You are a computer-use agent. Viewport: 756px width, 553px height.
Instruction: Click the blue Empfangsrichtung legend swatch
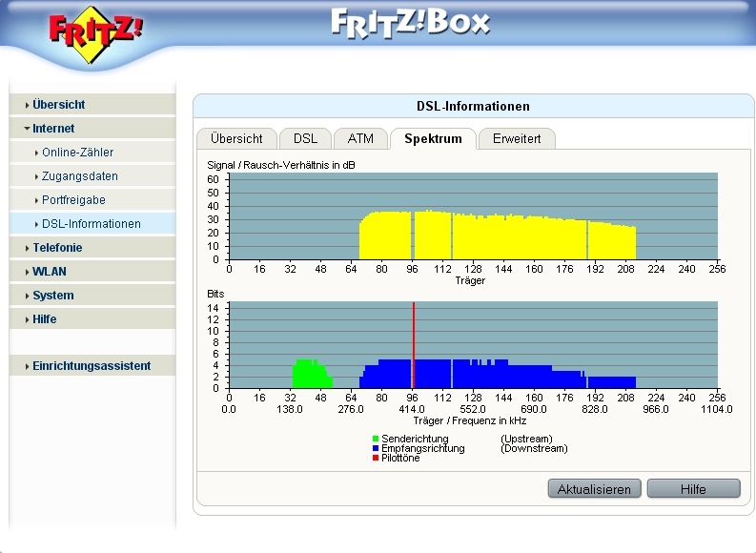(x=376, y=448)
